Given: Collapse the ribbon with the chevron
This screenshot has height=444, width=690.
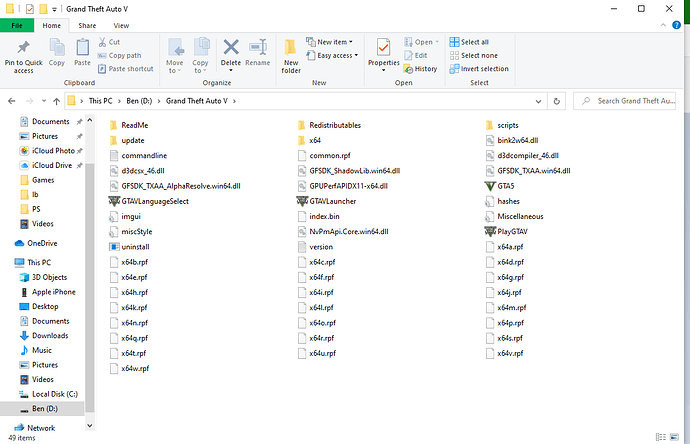Looking at the screenshot, I should pos(663,25).
